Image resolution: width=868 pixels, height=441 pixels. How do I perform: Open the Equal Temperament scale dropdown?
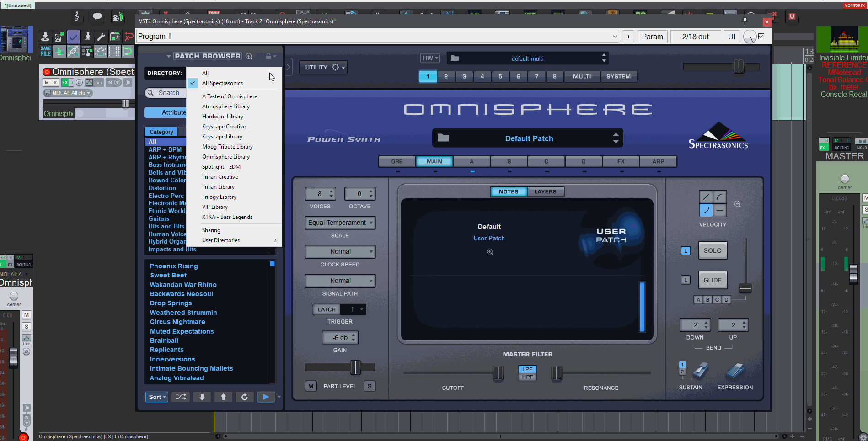pos(340,223)
